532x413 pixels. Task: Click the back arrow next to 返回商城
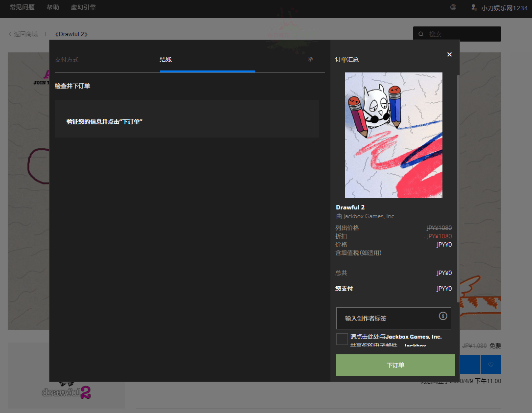[x=10, y=34]
